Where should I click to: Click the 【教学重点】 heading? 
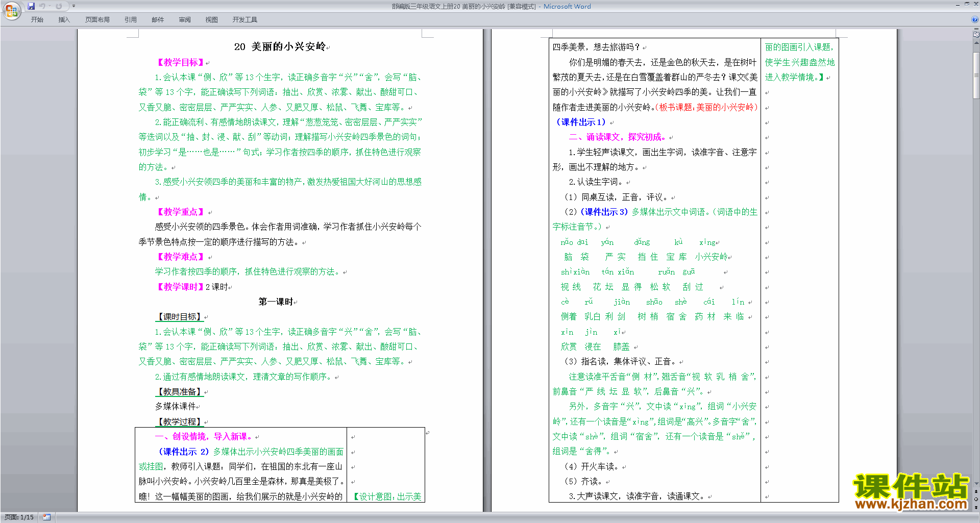point(180,212)
